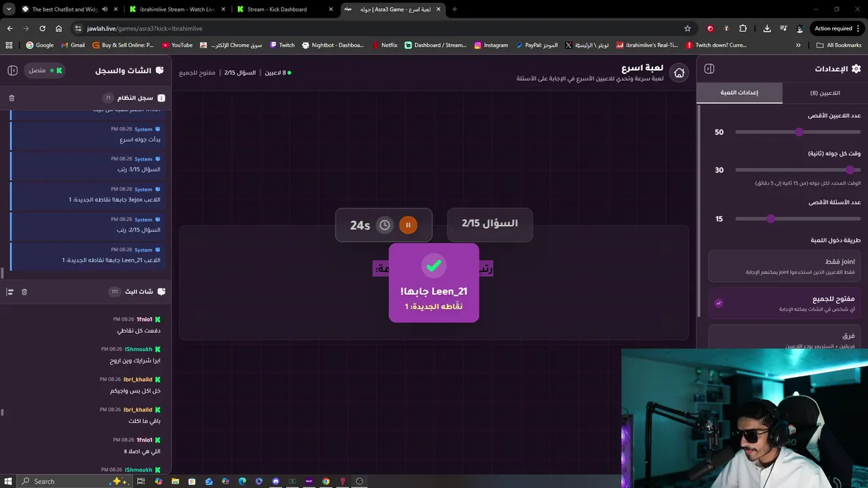Open the Buy & Sell Online bookmark
The width and height of the screenshot is (868, 488).
click(123, 45)
